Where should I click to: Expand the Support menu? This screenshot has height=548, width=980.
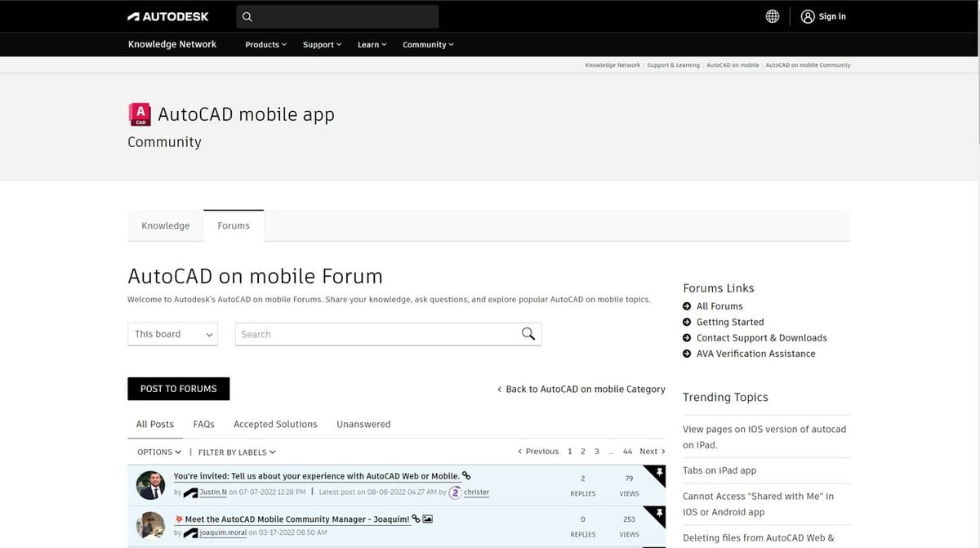tap(322, 45)
